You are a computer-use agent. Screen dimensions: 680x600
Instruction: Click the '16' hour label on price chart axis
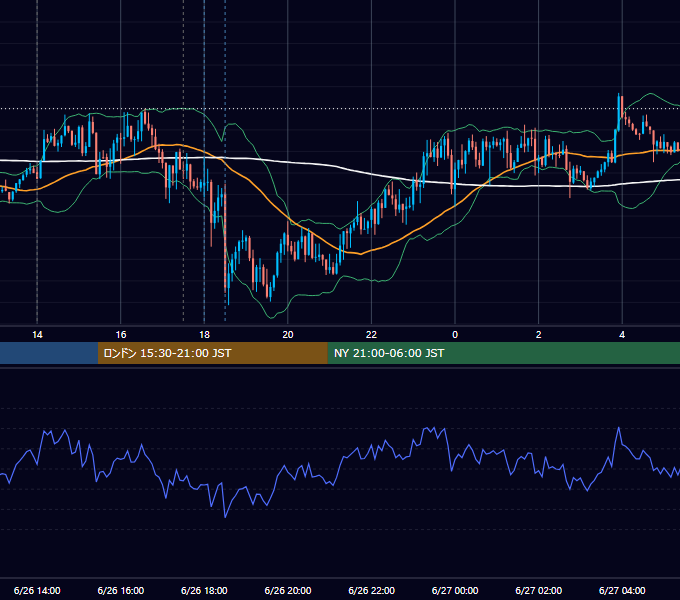pos(121,335)
